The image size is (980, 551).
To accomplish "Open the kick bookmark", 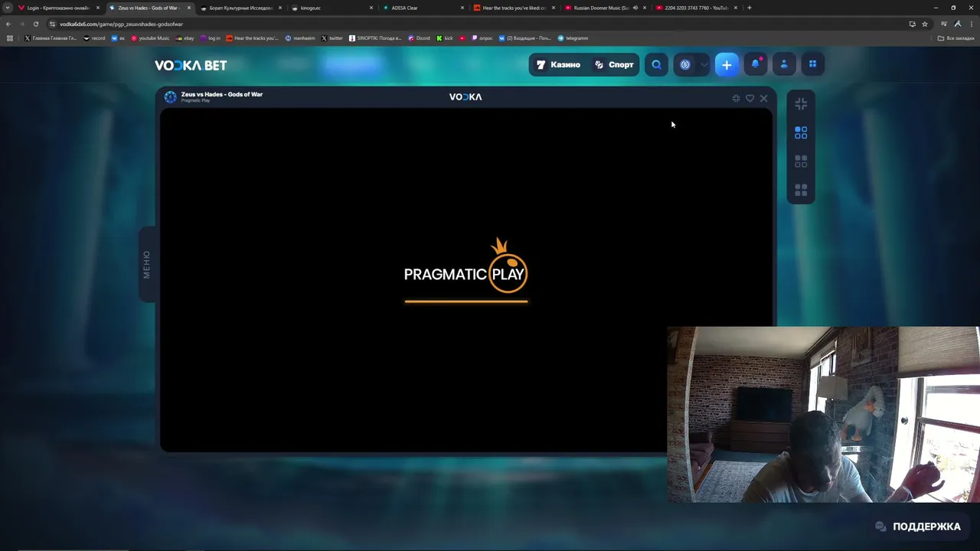I will click(445, 38).
